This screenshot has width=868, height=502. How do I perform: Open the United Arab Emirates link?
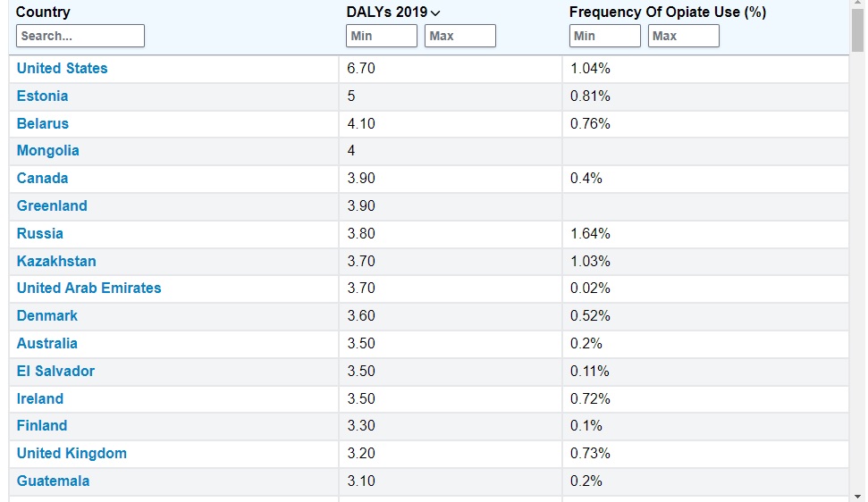(x=89, y=289)
